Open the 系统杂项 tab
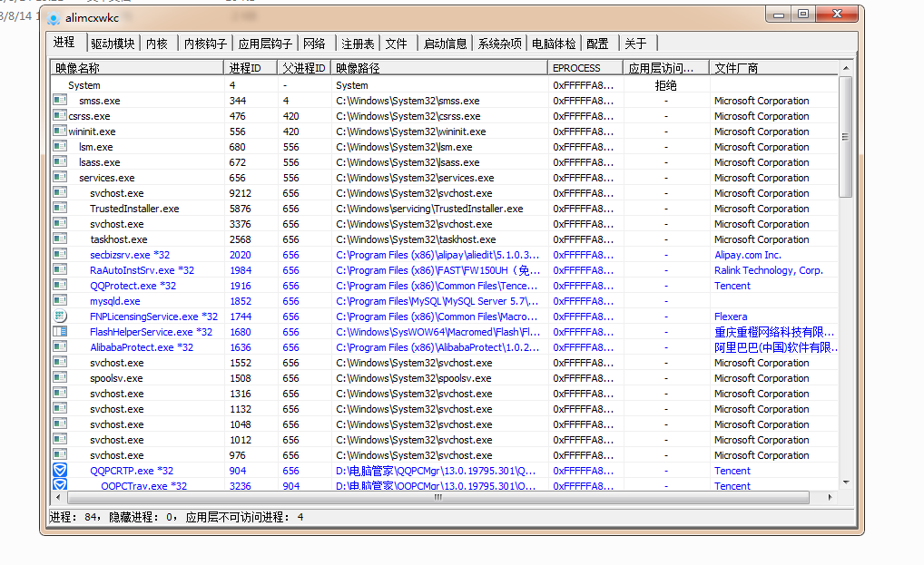The height and width of the screenshot is (565, 924). pyautogui.click(x=500, y=44)
